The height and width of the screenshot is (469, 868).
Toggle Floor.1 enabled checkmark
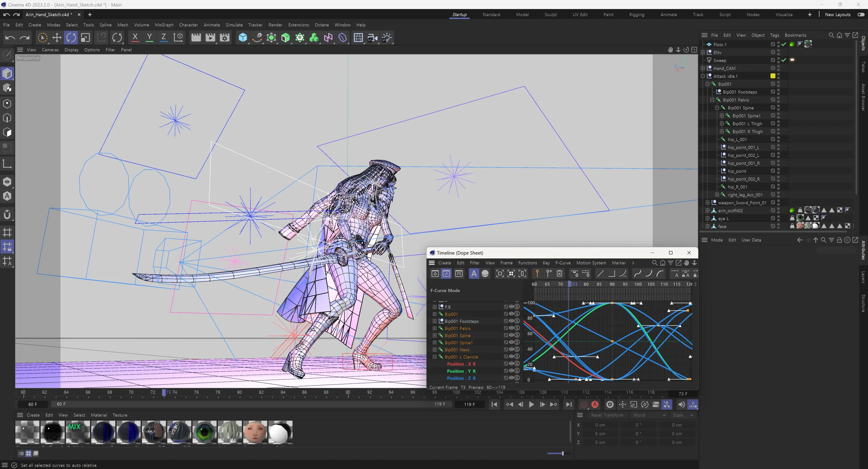(x=784, y=44)
